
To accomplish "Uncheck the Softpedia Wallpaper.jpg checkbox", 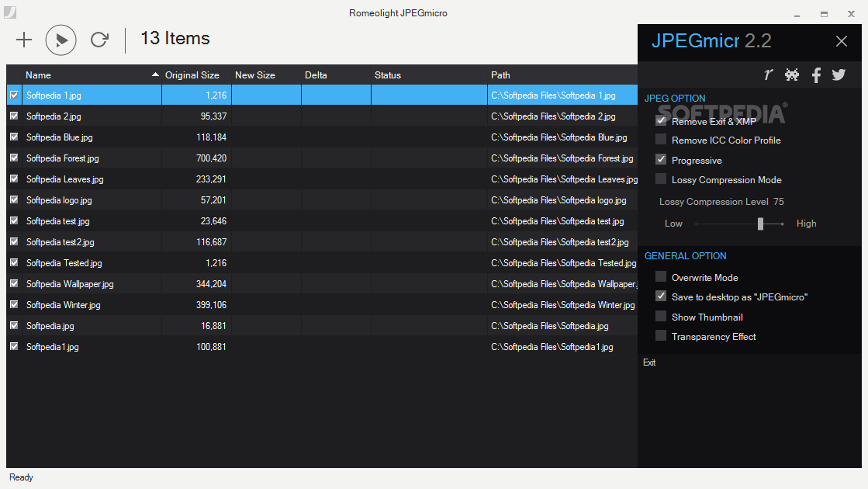I will coord(14,283).
